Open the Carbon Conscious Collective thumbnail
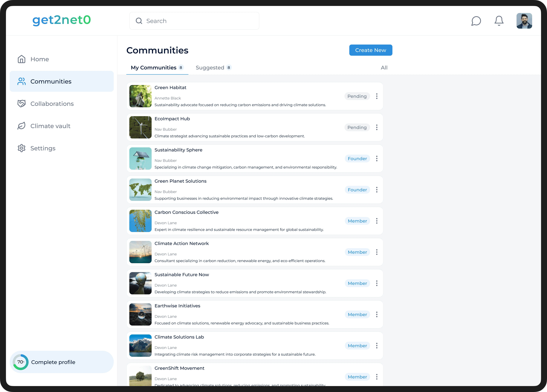547x392 pixels. click(140, 221)
